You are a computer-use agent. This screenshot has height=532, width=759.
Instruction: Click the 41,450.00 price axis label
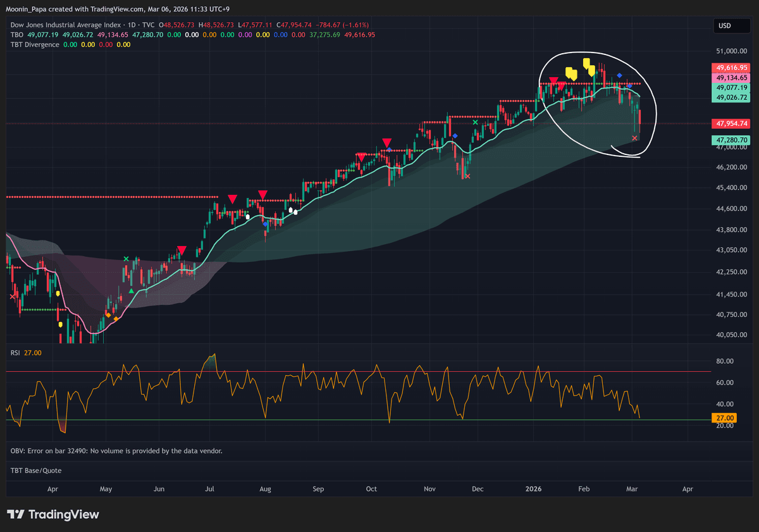click(x=732, y=295)
